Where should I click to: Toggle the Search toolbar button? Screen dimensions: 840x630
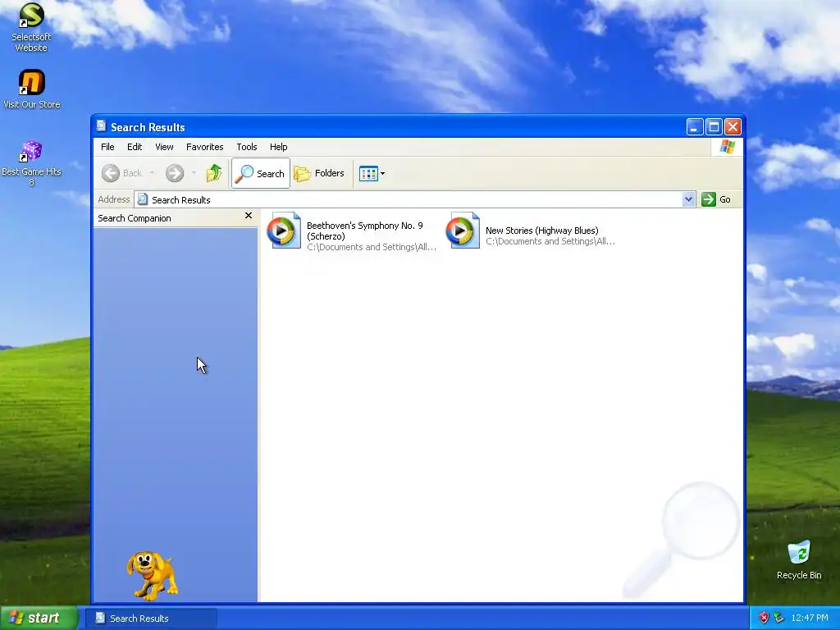tap(260, 173)
